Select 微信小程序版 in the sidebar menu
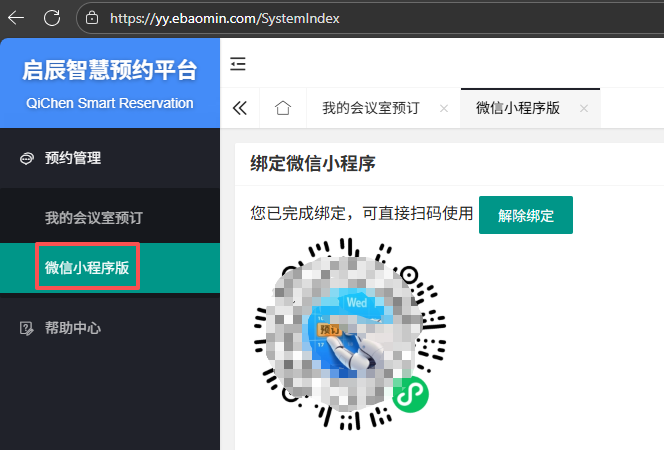 click(87, 268)
